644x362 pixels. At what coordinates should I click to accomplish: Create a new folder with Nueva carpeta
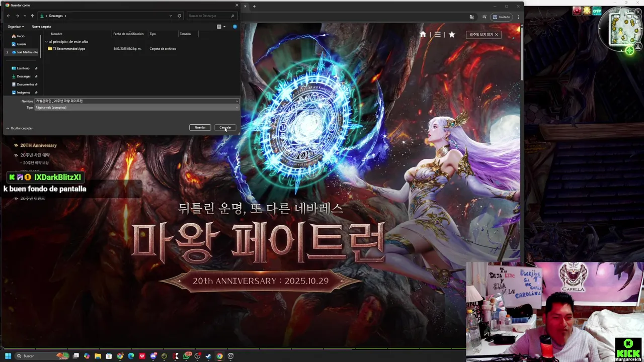click(x=41, y=27)
